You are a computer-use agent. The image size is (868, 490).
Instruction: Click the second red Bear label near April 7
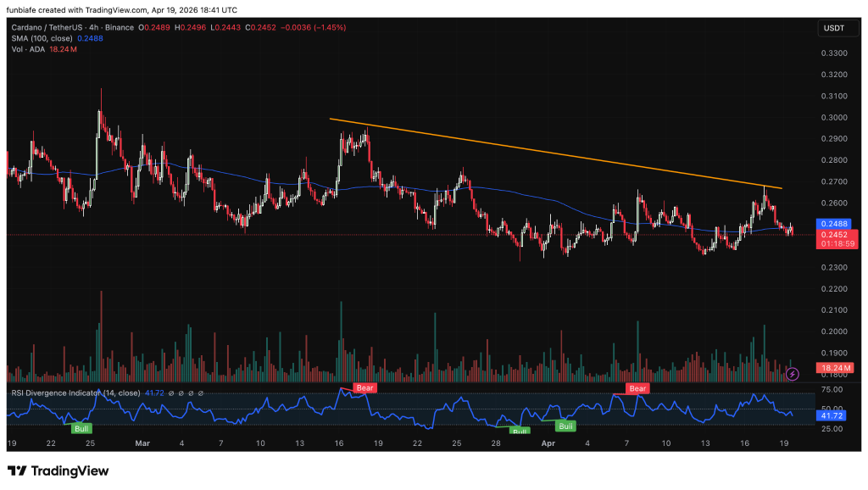click(x=637, y=388)
